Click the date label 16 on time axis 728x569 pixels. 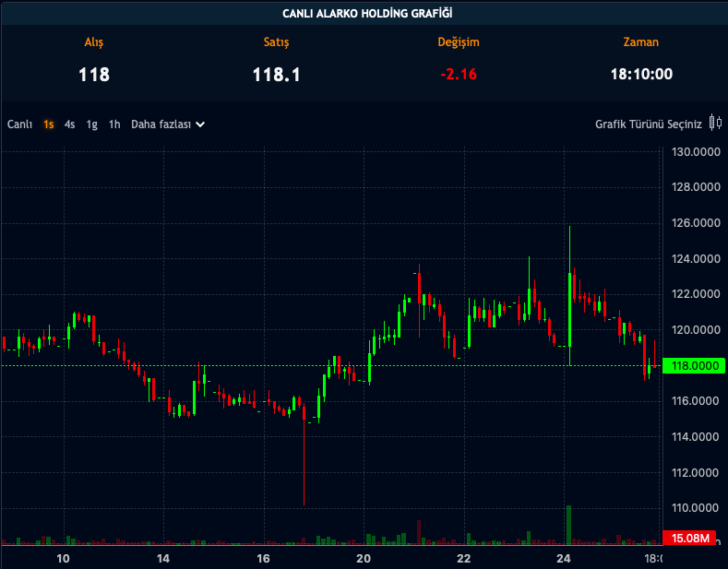[263, 558]
